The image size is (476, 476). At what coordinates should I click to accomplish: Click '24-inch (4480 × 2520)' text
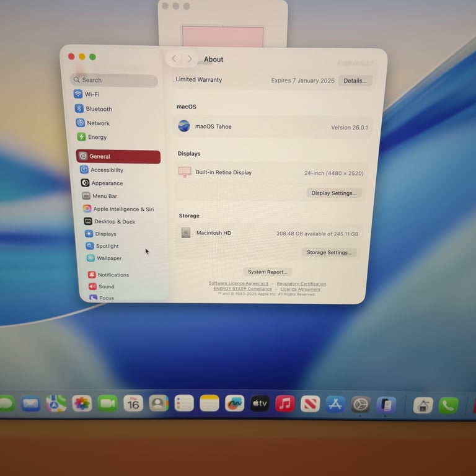[333, 173]
